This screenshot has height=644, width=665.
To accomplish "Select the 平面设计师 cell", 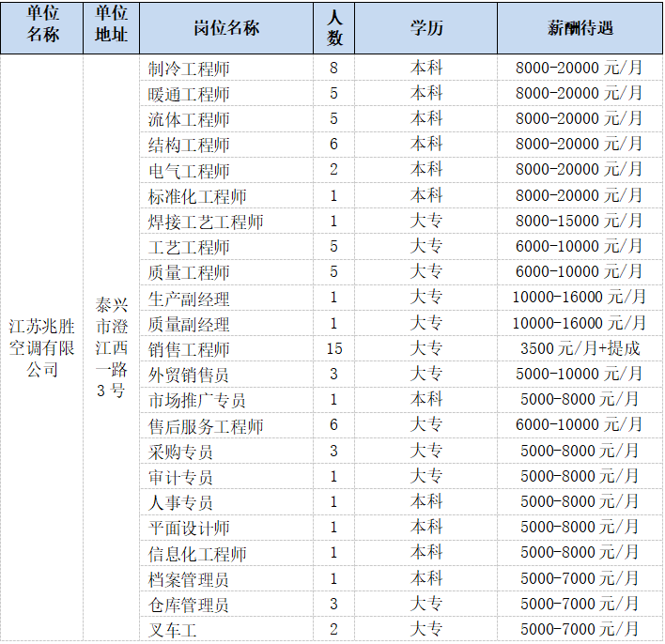I will (226, 527).
